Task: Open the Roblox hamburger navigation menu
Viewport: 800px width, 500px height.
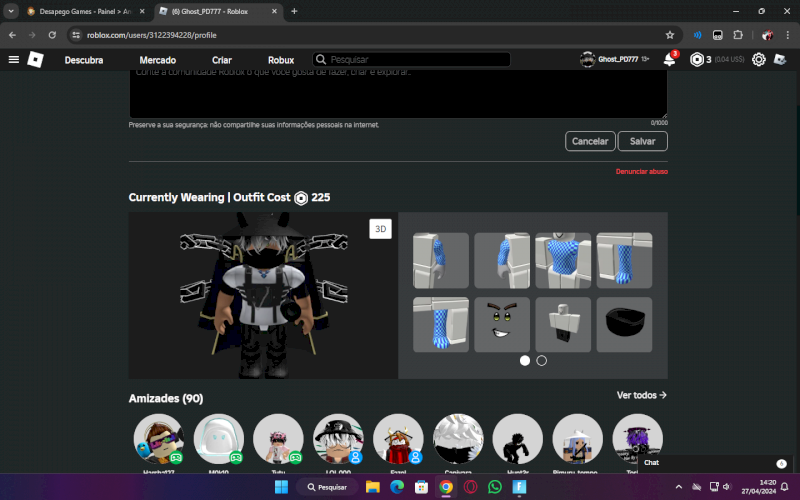Action: pyautogui.click(x=14, y=60)
